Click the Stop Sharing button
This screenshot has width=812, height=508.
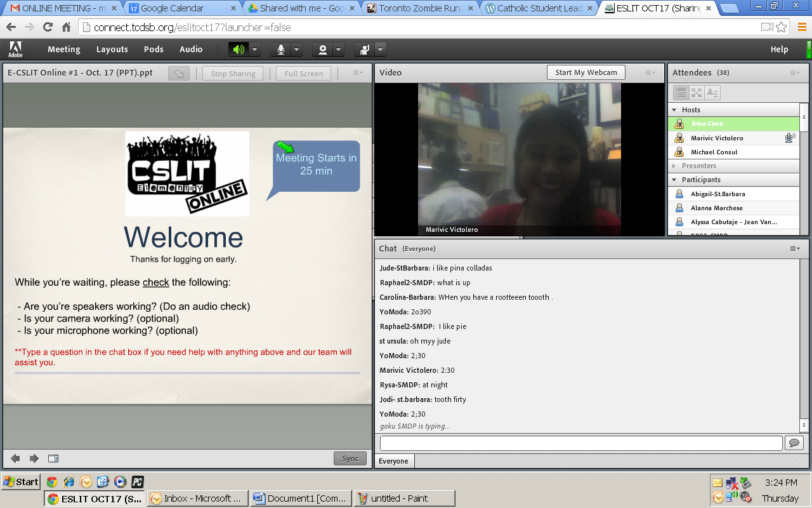[x=233, y=74]
